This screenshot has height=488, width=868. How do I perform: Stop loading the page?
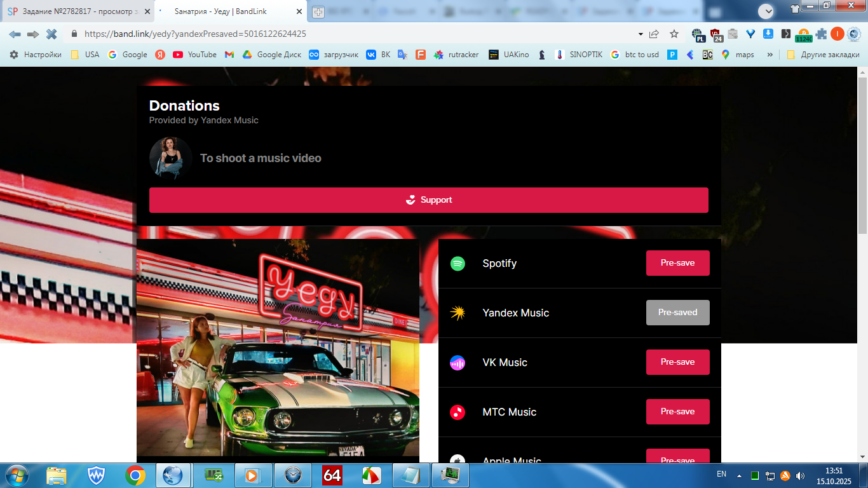[x=51, y=34]
